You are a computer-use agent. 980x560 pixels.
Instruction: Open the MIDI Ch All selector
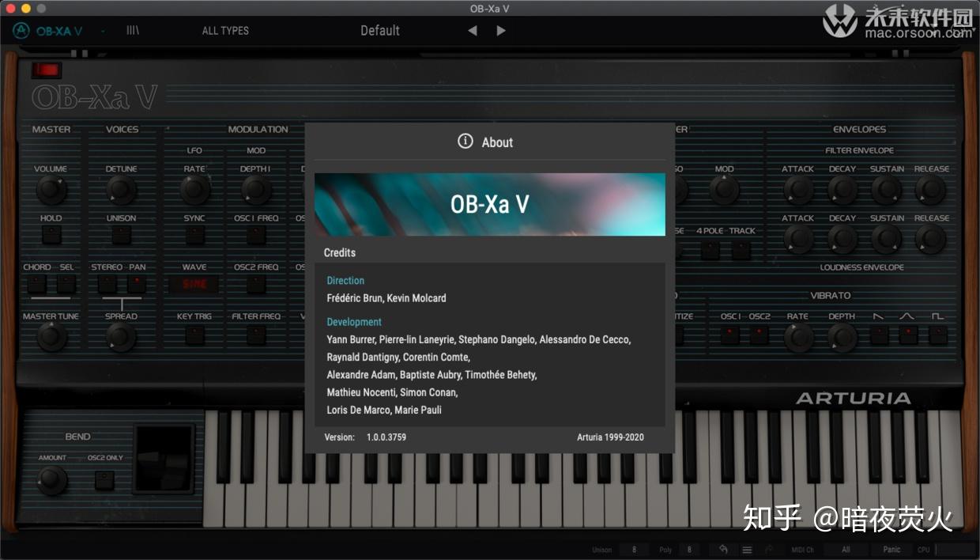[846, 550]
